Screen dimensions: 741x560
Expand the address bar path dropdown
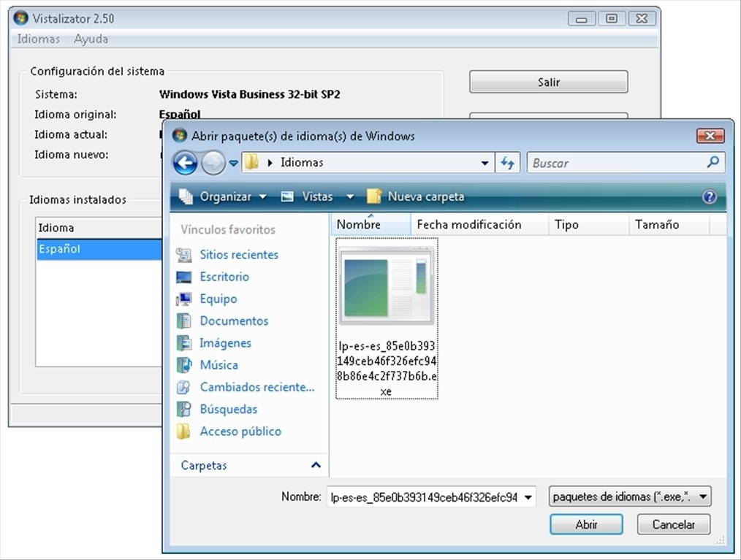(484, 164)
